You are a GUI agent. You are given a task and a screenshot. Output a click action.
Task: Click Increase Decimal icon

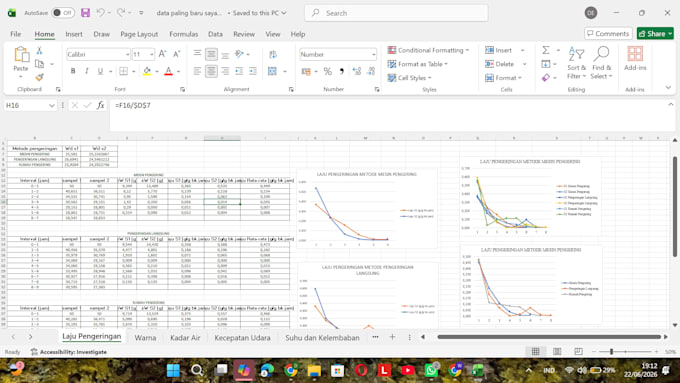click(x=356, y=71)
